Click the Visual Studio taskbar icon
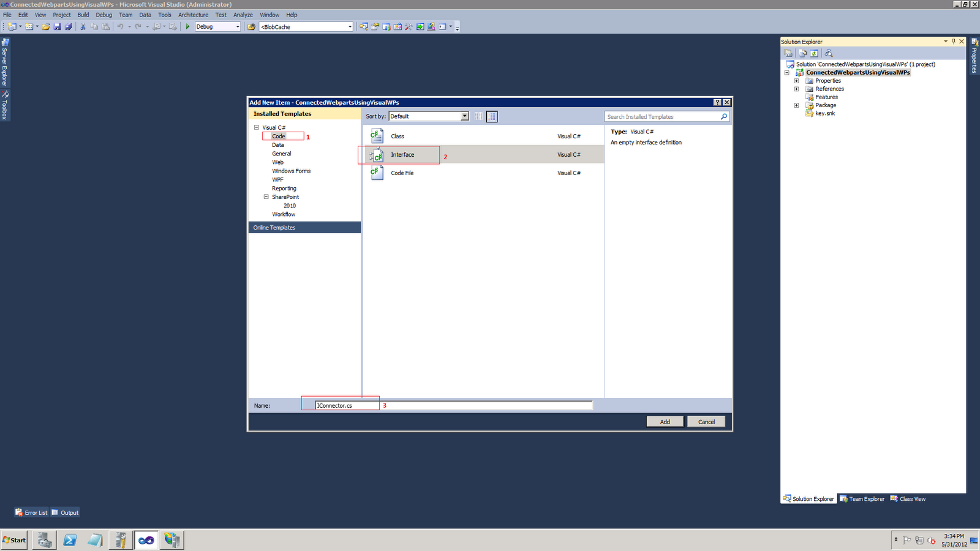 coord(146,540)
